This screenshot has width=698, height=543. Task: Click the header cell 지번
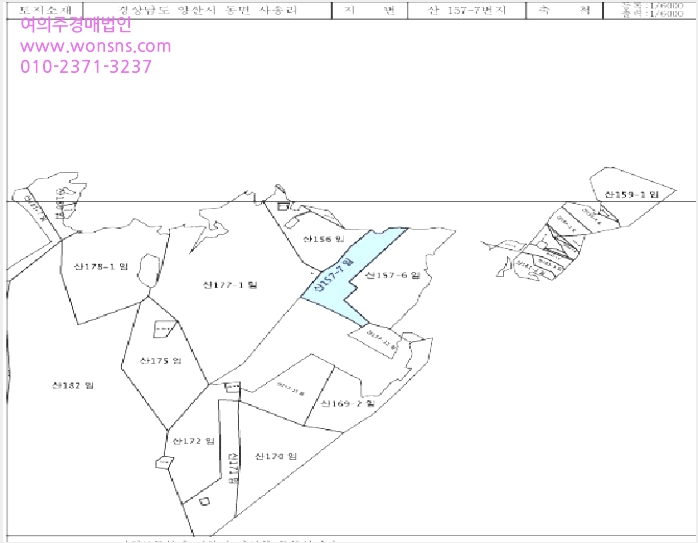[x=370, y=10]
